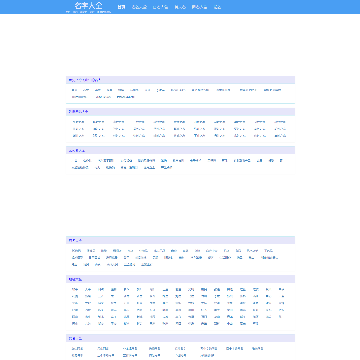360x360 pixels.
Task: Click the 名字大全 site logo
Action: tap(89, 6)
